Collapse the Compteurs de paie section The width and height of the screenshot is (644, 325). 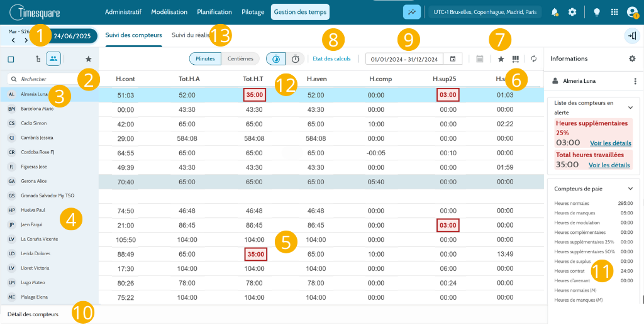pos(630,189)
